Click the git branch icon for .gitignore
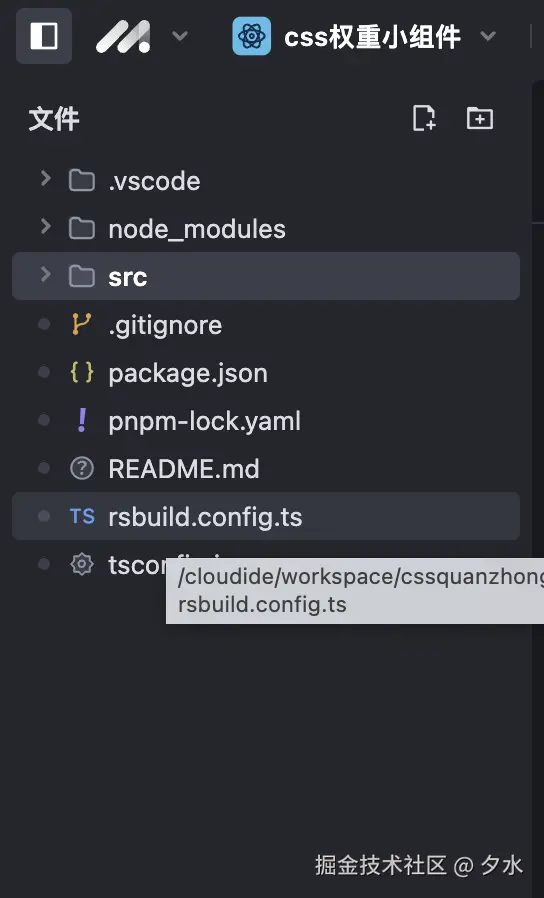Image resolution: width=544 pixels, height=898 pixels. click(x=81, y=324)
